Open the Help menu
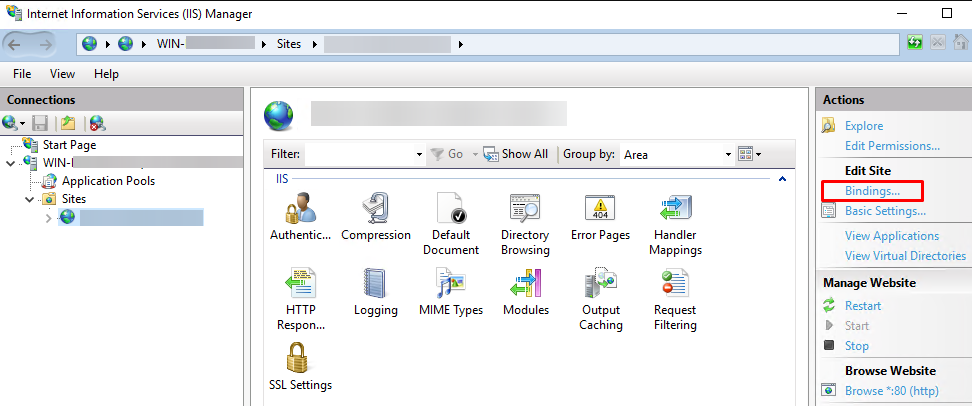Viewport: 972px width, 406px height. (x=106, y=74)
